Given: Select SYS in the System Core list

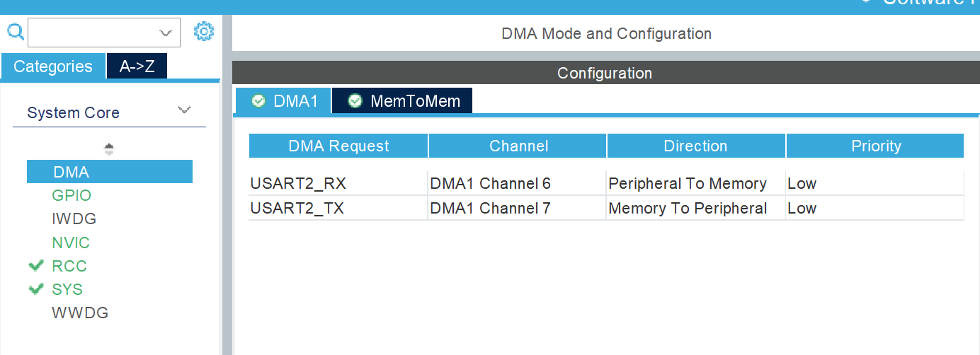Looking at the screenshot, I should point(67,290).
